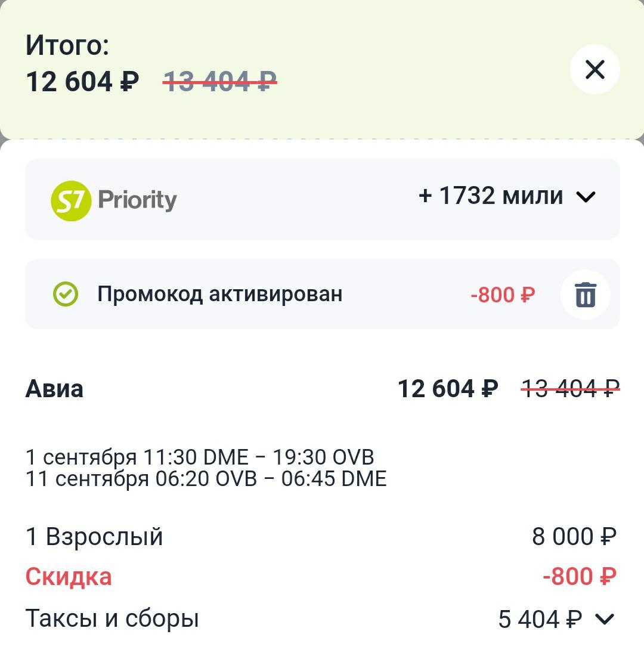644x656 pixels.
Task: Click the green promo code checkmark icon
Action: 65,294
